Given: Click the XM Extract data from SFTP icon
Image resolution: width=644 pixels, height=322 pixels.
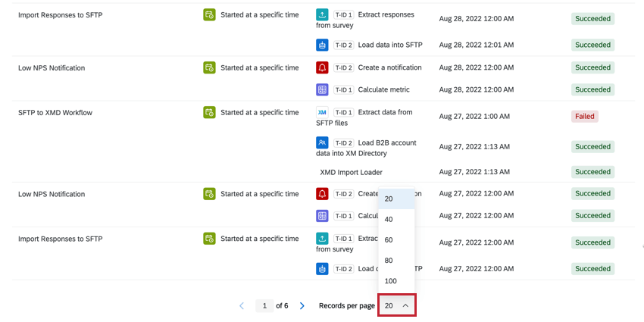Looking at the screenshot, I should 322,112.
